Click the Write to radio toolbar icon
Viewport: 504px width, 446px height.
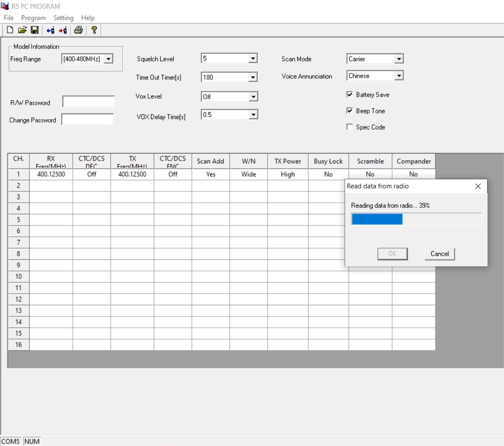click(63, 30)
